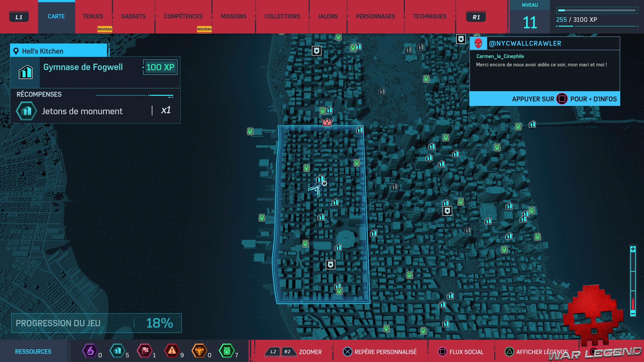The image size is (644, 362).
Task: Click the pink crown marker on map
Action: point(327,122)
